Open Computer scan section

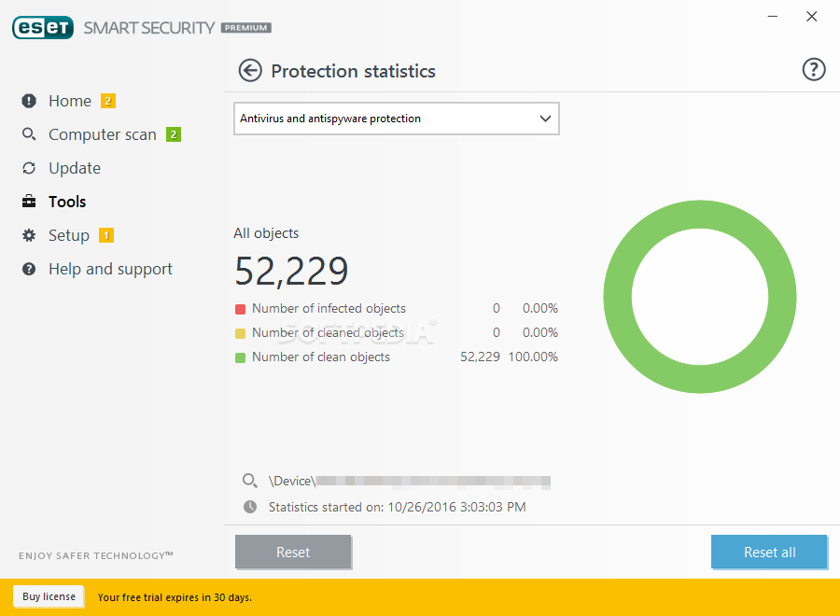[103, 134]
